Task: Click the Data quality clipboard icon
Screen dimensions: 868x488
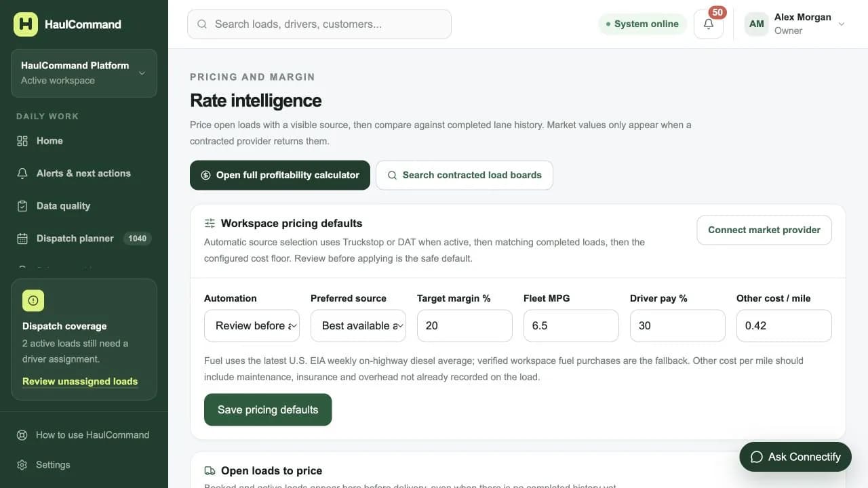Action: [x=22, y=206]
